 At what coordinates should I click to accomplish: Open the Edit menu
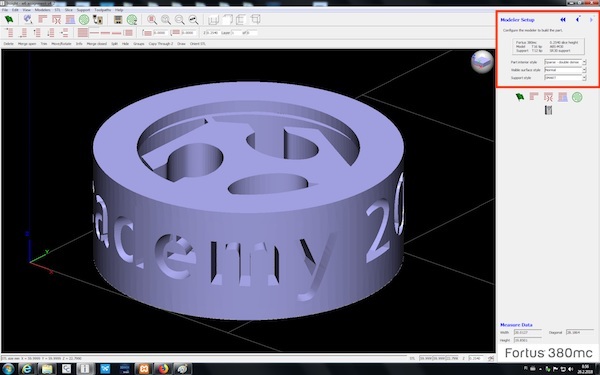[x=15, y=10]
